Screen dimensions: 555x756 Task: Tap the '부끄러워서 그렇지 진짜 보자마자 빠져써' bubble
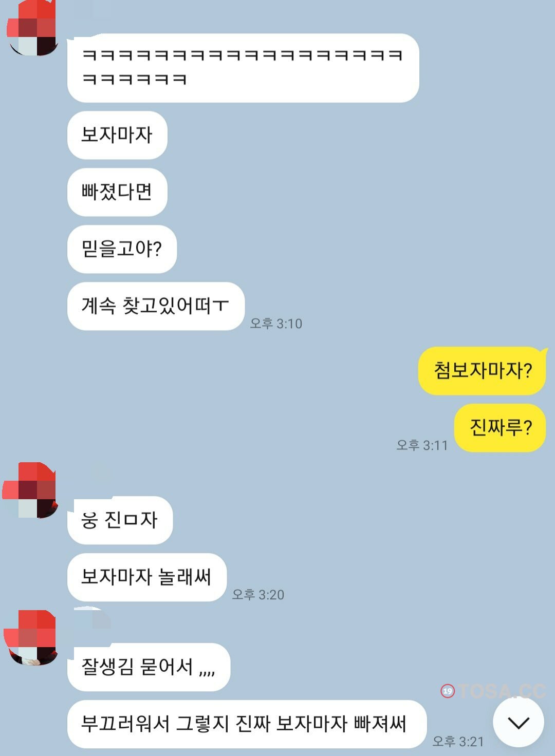click(x=247, y=724)
